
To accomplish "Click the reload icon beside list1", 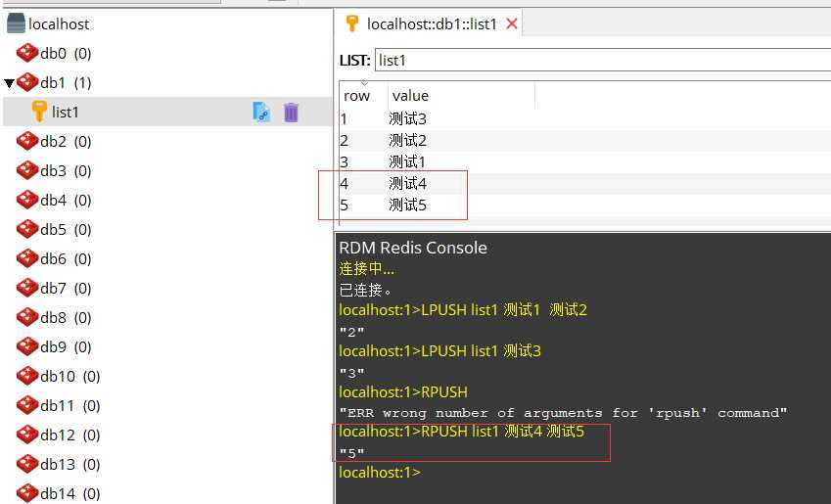I will pos(261,113).
